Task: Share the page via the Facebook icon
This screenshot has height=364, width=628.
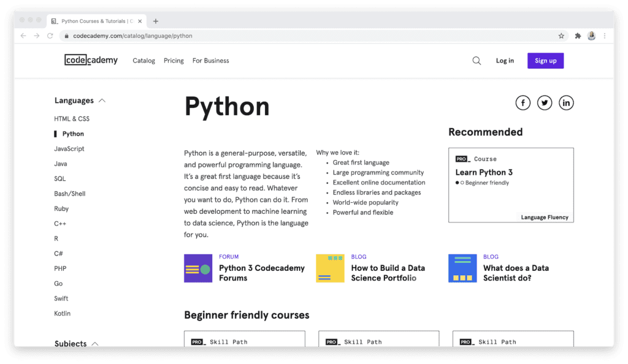Action: point(523,102)
